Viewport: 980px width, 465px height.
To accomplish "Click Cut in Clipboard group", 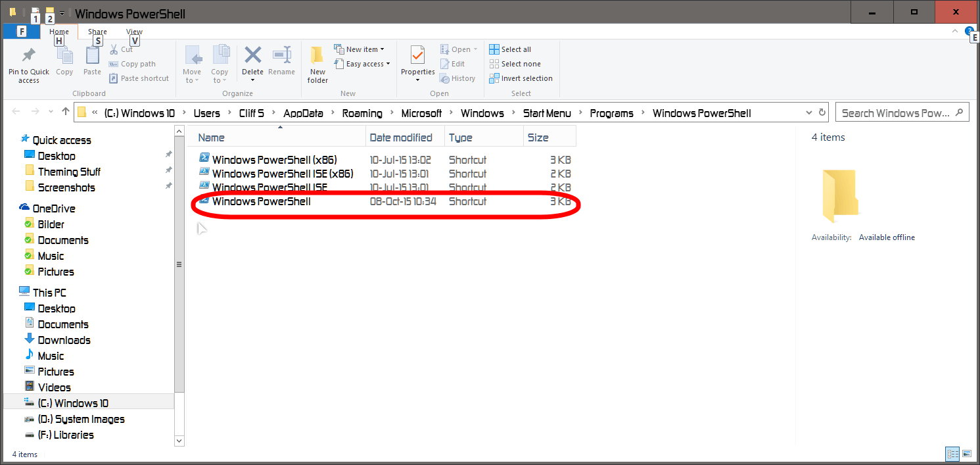I will point(121,49).
